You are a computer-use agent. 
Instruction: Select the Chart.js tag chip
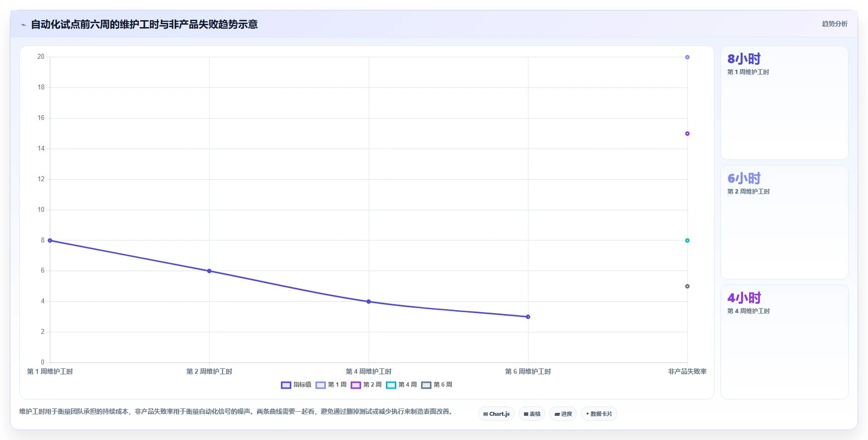coord(496,414)
